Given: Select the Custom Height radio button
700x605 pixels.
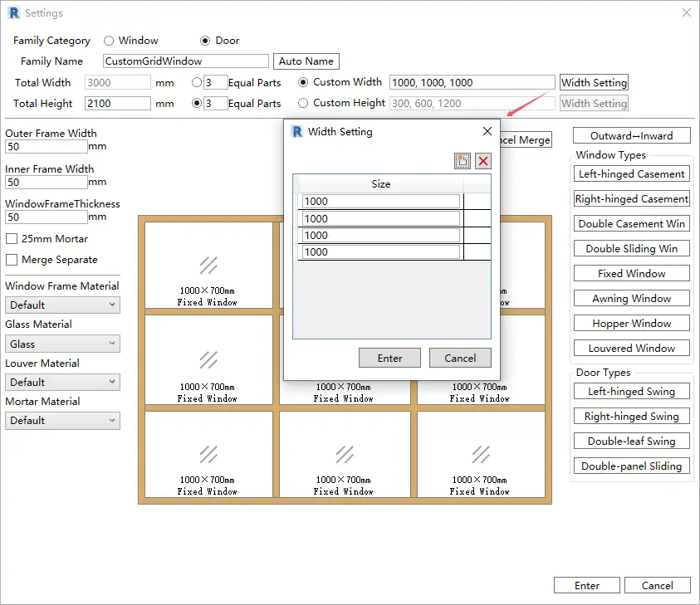Looking at the screenshot, I should point(303,103).
